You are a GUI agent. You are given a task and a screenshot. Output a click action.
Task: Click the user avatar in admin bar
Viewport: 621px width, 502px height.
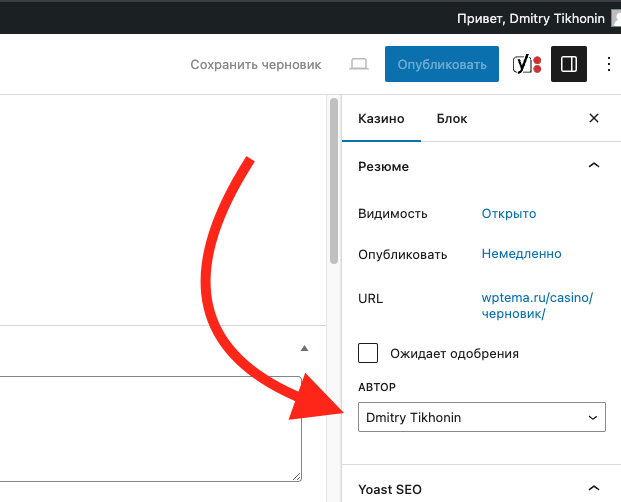pyautogui.click(x=616, y=18)
